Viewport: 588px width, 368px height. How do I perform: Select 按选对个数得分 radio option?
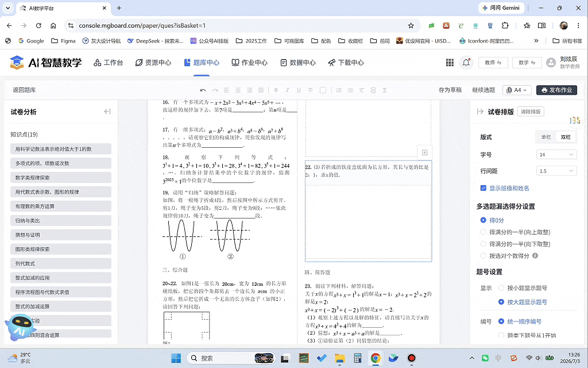click(483, 256)
